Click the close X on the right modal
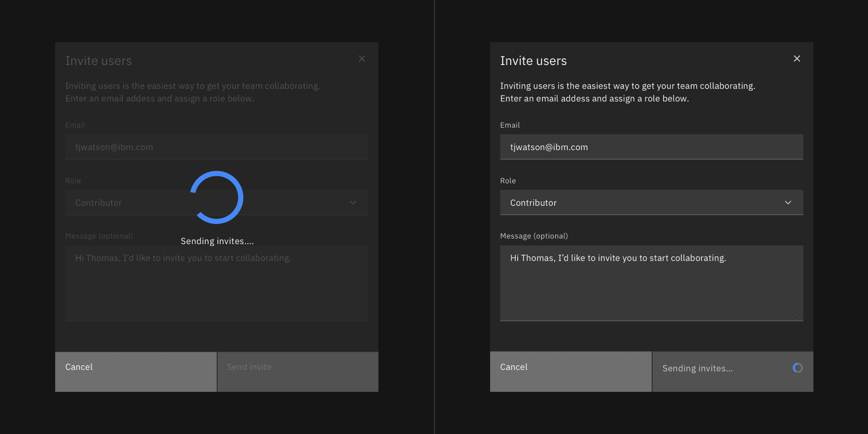 point(797,58)
